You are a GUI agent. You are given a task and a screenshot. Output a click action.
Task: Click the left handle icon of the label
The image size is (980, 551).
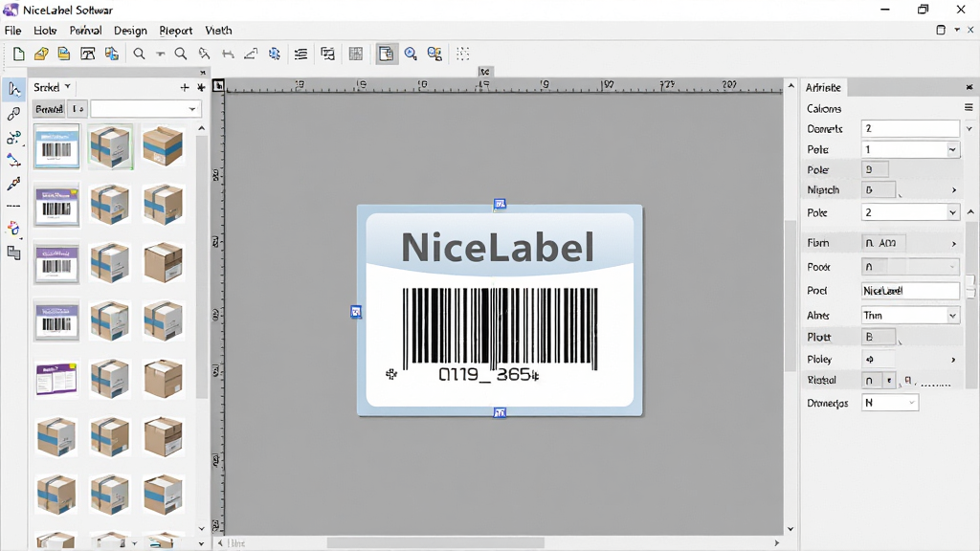click(x=356, y=312)
